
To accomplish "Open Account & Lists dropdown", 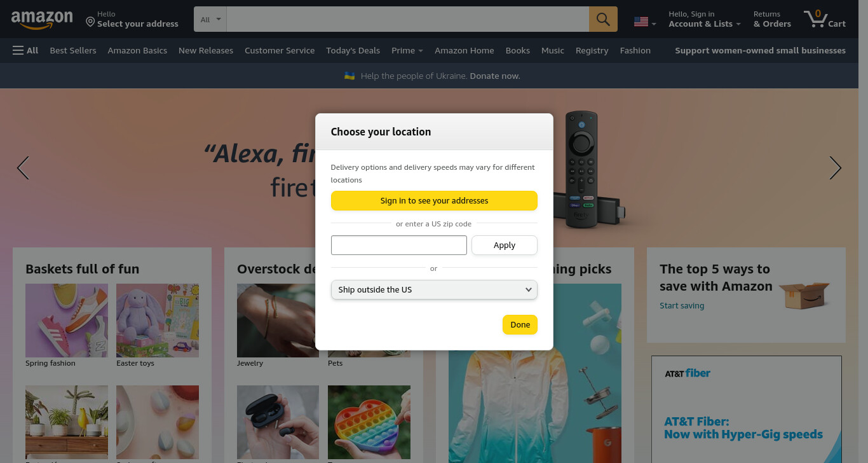I will (705, 19).
